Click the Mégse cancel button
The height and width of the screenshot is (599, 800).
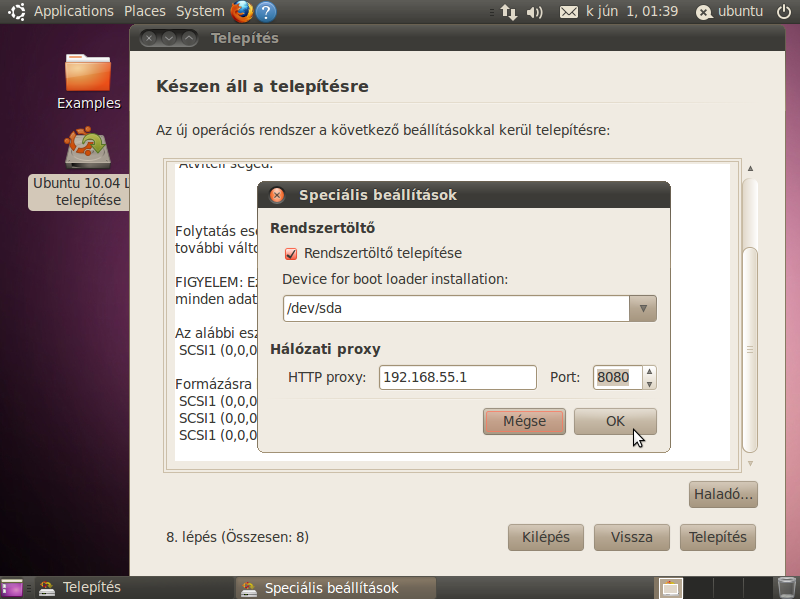[524, 421]
